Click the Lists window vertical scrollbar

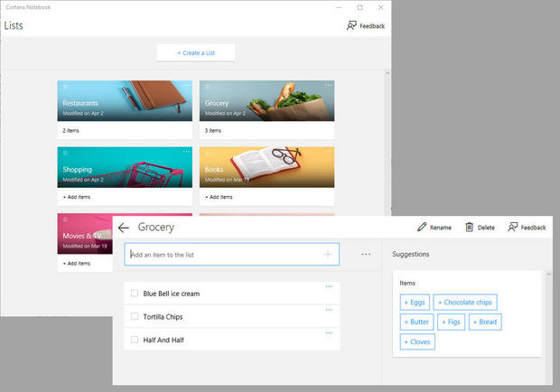coord(387,143)
